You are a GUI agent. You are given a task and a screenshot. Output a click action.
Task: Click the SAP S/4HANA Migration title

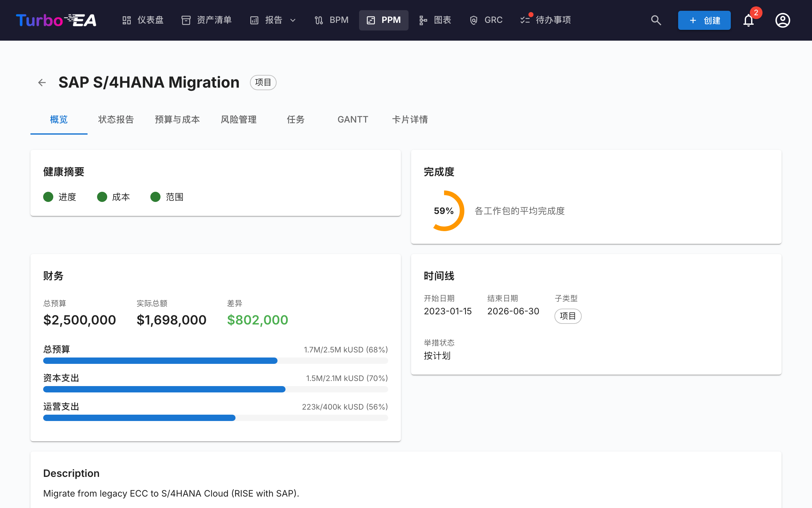(149, 82)
